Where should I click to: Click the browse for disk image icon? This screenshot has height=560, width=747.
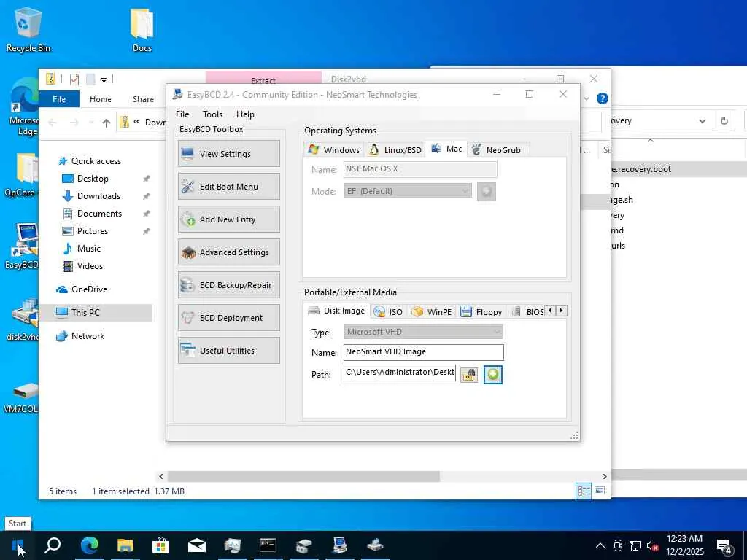(x=469, y=374)
